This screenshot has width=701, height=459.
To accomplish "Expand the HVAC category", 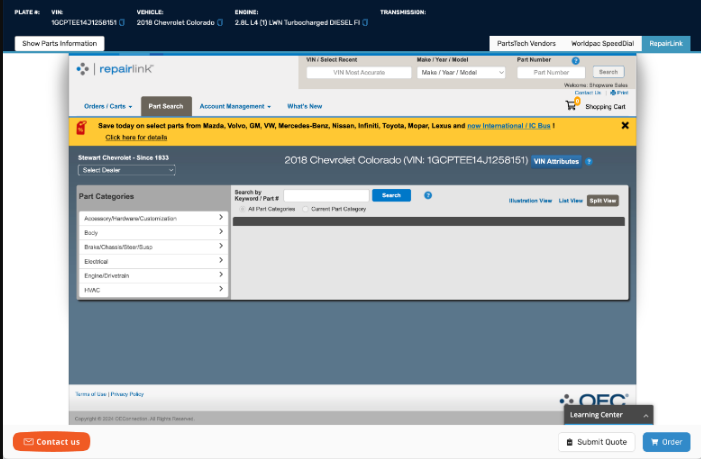I will tap(153, 290).
